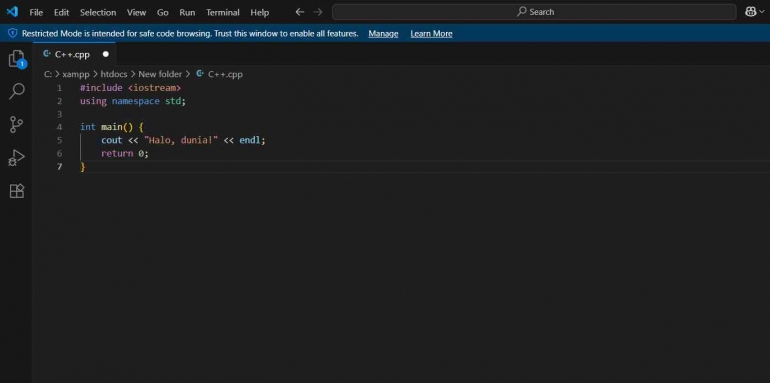The image size is (770, 383).
Task: Click the #include keyword
Action: click(x=101, y=88)
